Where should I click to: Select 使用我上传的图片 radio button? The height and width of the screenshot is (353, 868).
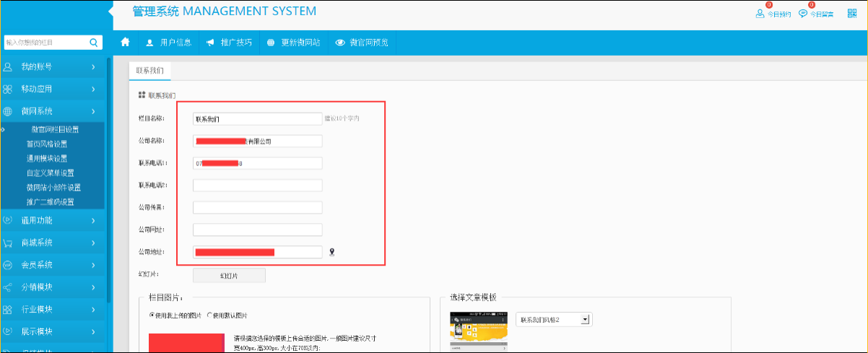click(152, 315)
